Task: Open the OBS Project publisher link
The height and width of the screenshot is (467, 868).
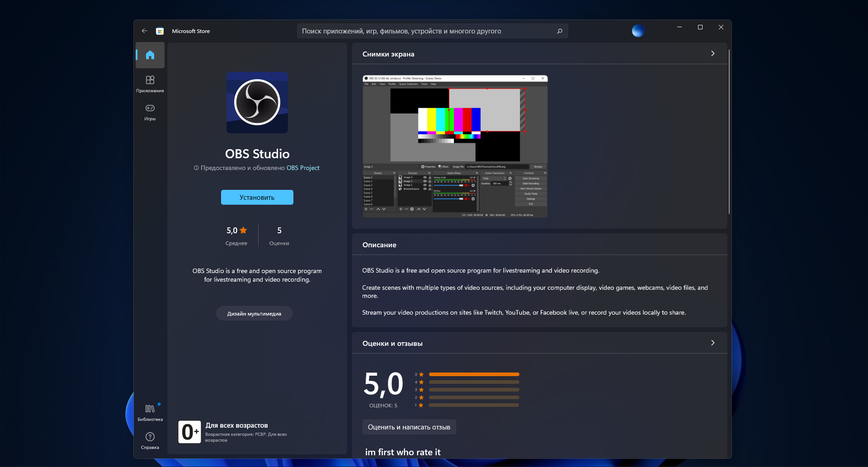Action: [303, 168]
